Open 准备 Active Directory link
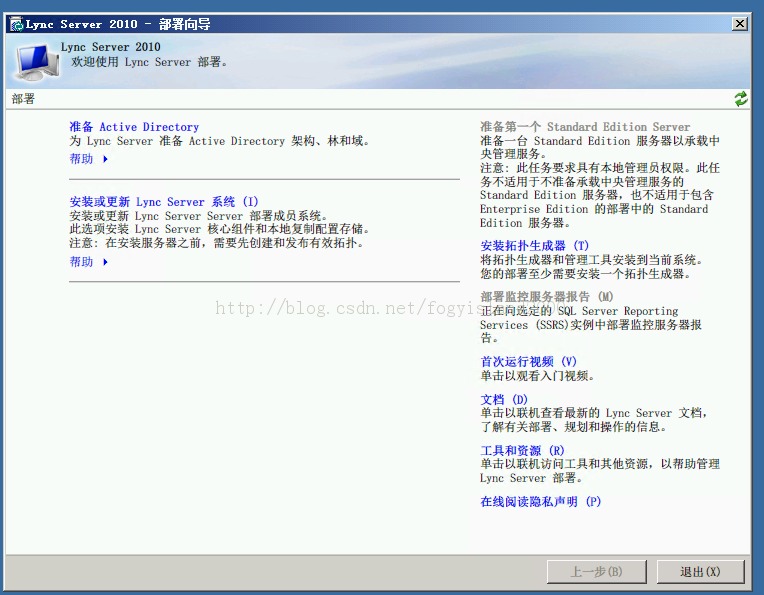This screenshot has height=595, width=764. 134,127
